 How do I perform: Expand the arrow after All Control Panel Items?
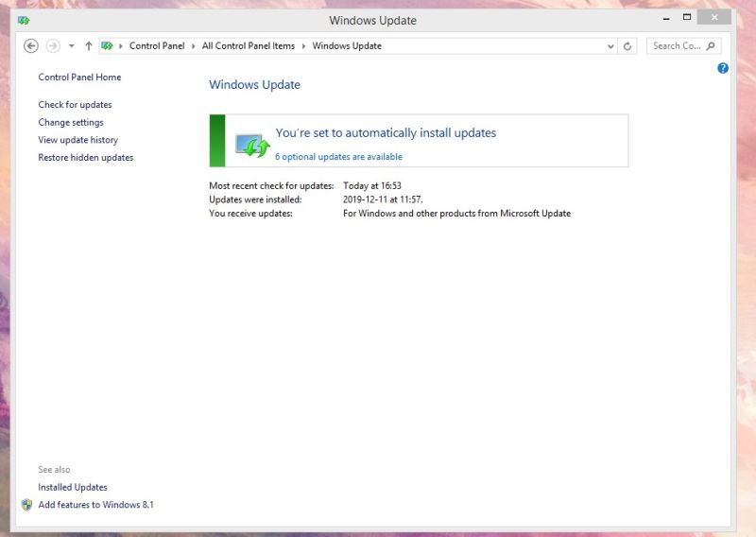pos(303,45)
